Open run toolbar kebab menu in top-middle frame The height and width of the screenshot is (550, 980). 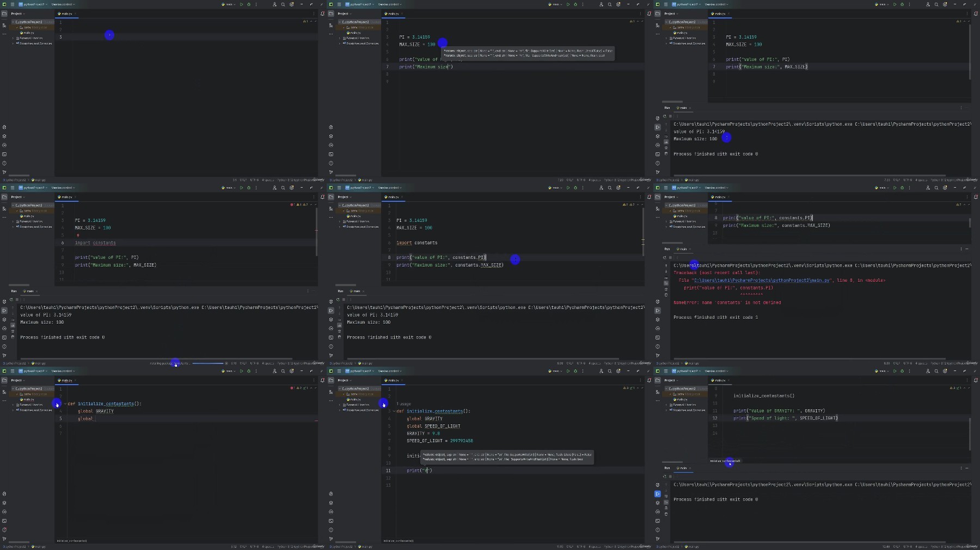(583, 4)
